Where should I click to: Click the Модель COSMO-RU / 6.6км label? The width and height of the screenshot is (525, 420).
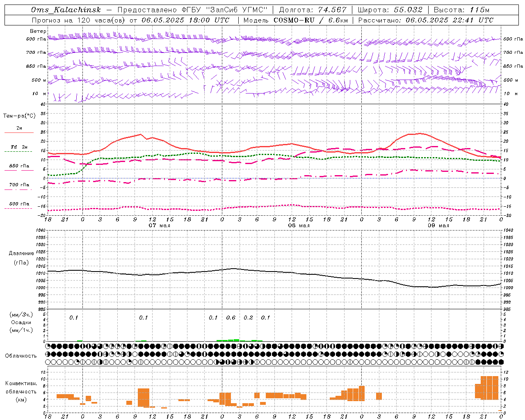coord(296,20)
